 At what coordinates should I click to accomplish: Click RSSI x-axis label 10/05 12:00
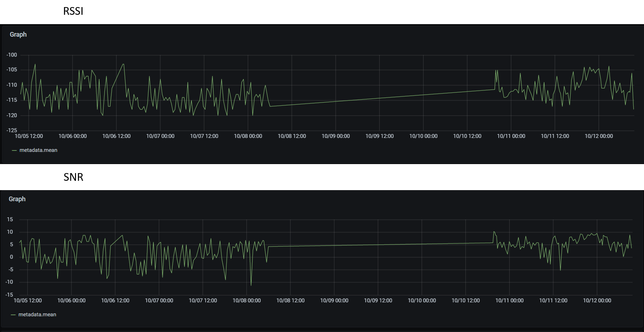click(29, 136)
